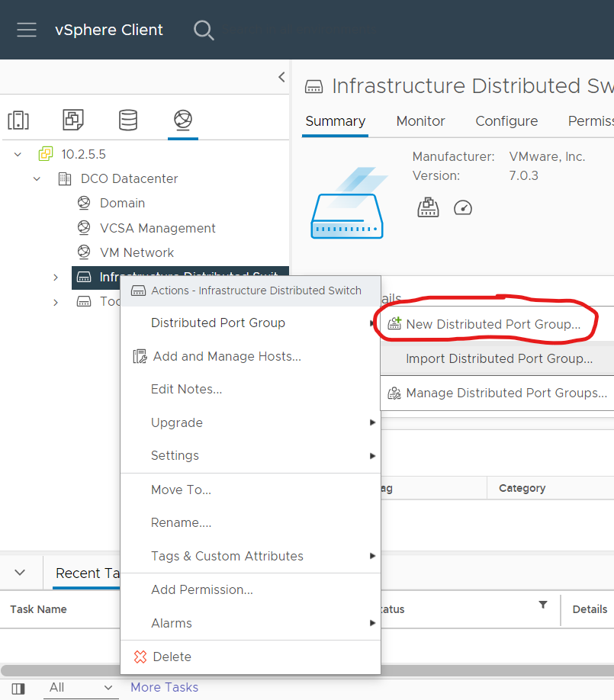Expand the Infrastructure Distributed Switch node
This screenshot has height=700, width=614.
56,278
